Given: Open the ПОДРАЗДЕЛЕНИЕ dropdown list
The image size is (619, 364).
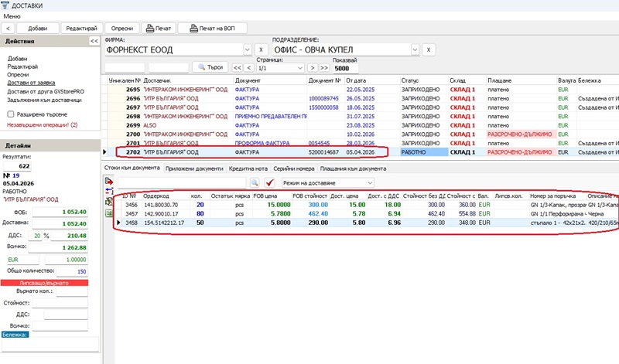Looking at the screenshot, I should tap(414, 50).
